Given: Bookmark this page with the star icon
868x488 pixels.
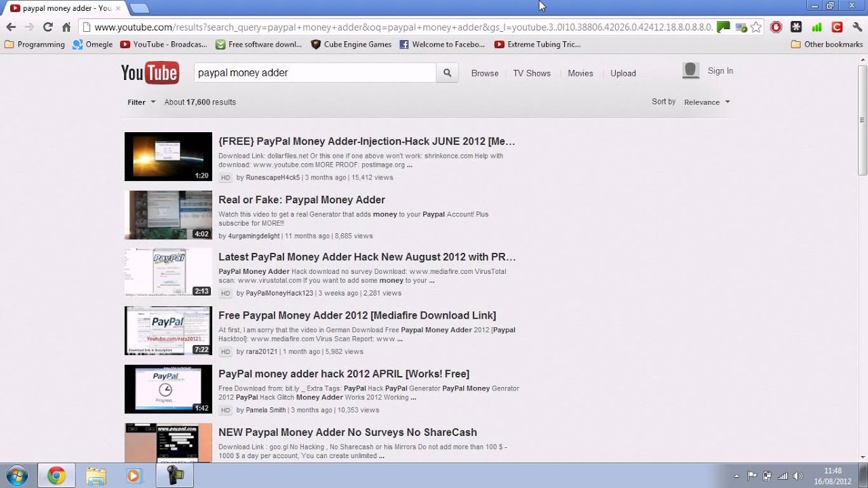Looking at the screenshot, I should 756,27.
